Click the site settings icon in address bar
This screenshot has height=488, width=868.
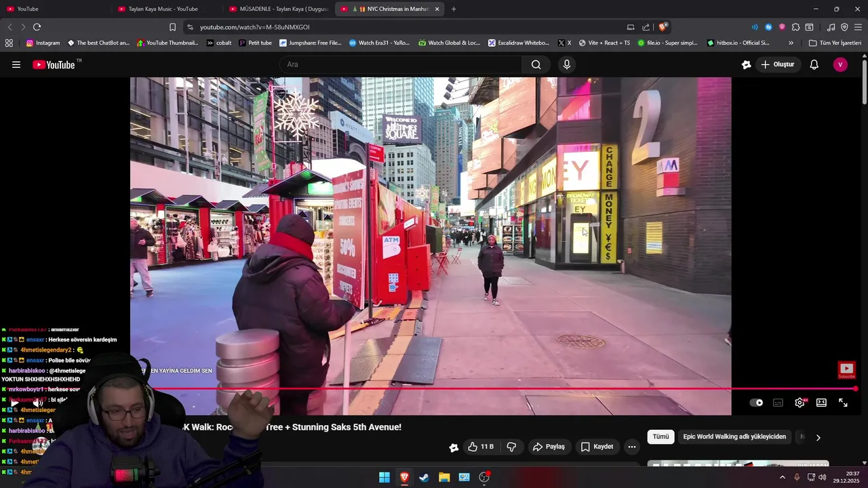190,27
